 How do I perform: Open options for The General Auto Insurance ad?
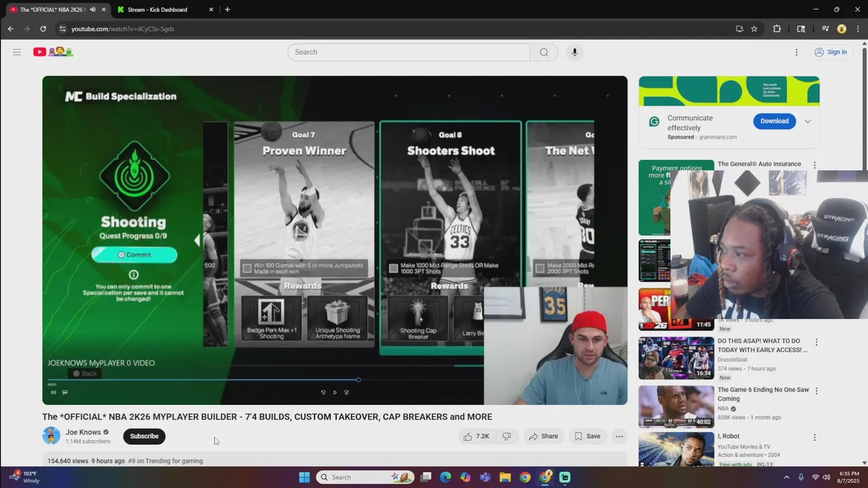point(814,165)
